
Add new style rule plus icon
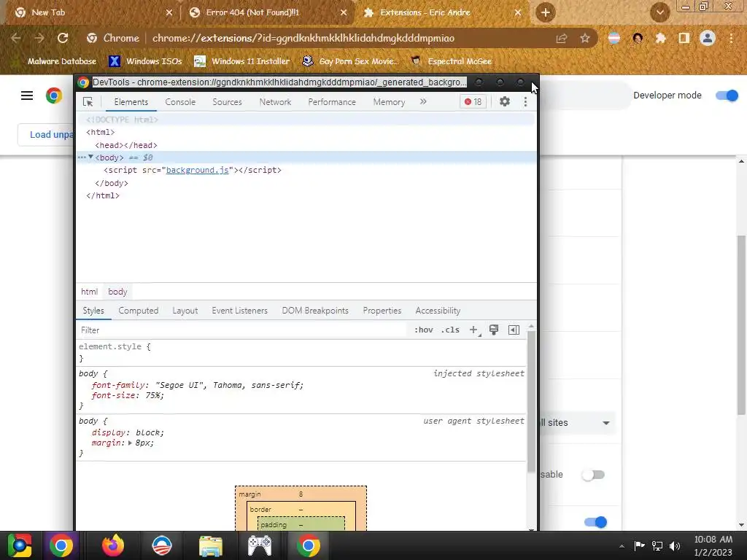(x=473, y=330)
